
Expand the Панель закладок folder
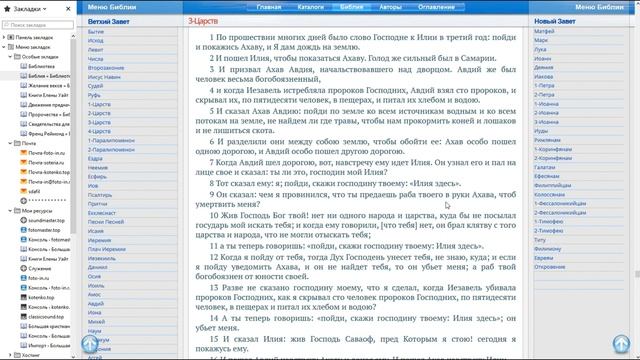coord(4,37)
